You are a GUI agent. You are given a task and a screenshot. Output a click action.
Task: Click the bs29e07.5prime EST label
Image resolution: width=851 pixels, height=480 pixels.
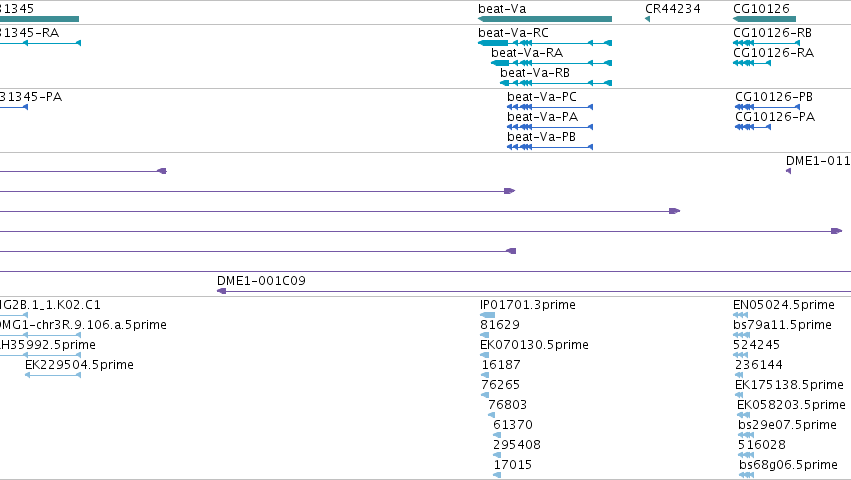[x=787, y=425]
